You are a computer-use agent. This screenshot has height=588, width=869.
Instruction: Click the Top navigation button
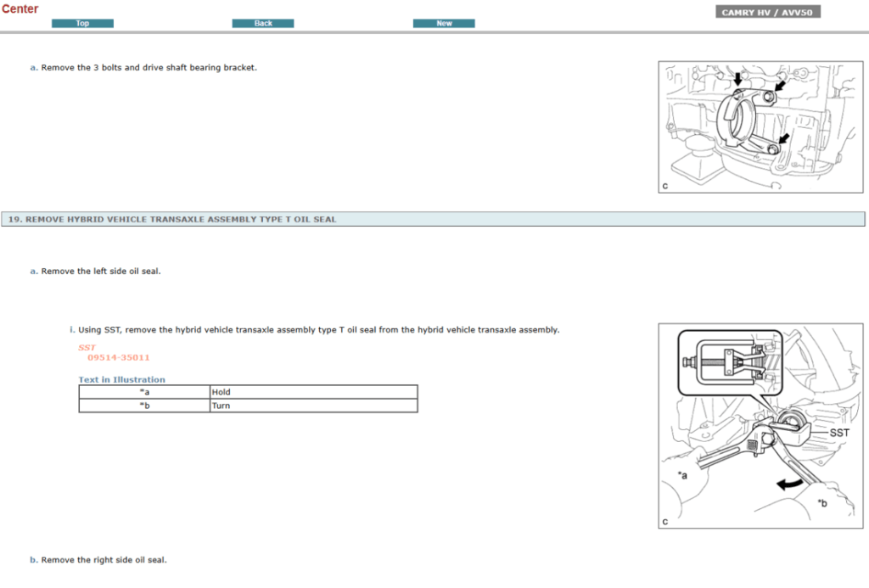coord(81,23)
